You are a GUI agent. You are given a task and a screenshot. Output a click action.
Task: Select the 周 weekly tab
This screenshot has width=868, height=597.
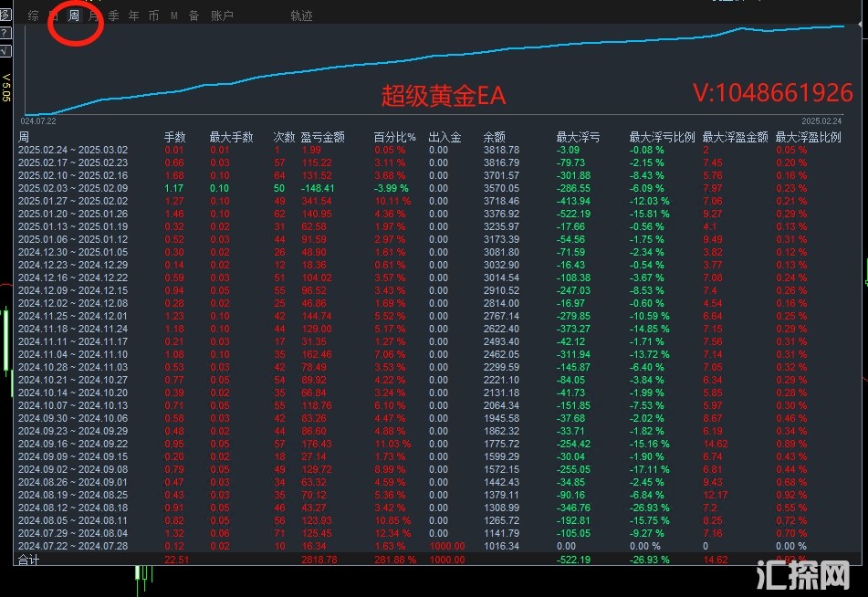point(74,16)
